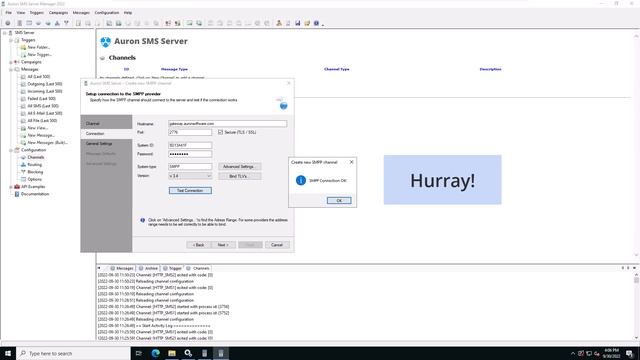Open the Windows Start menu
640x360 pixels.
(x=8, y=353)
